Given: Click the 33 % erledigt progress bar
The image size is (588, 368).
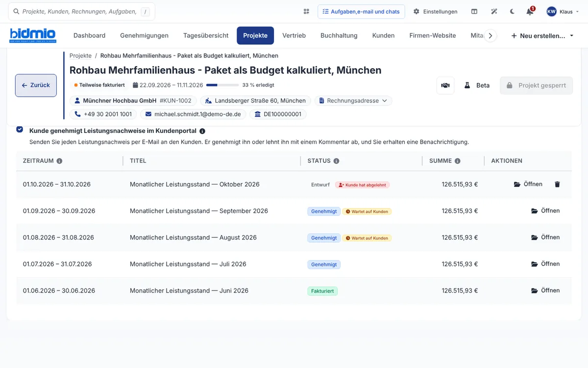Looking at the screenshot, I should coord(222,85).
